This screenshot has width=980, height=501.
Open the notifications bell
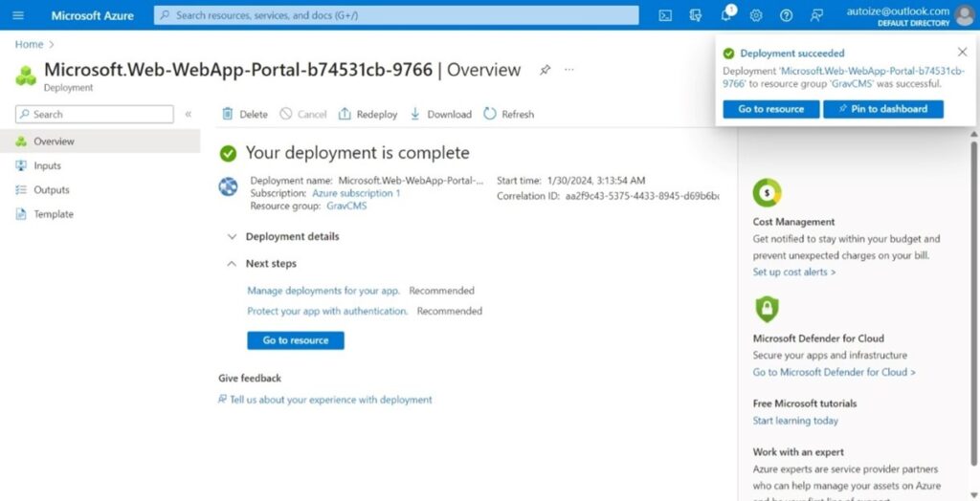(x=725, y=15)
